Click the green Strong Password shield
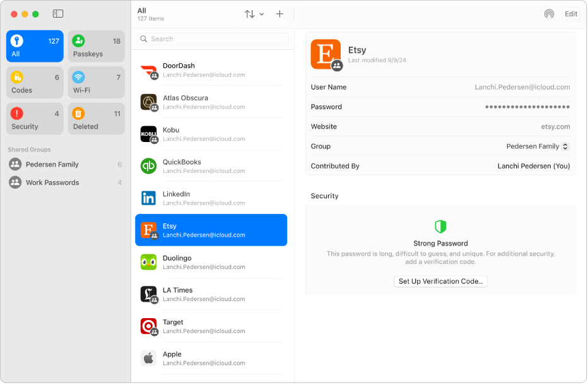 click(x=440, y=227)
